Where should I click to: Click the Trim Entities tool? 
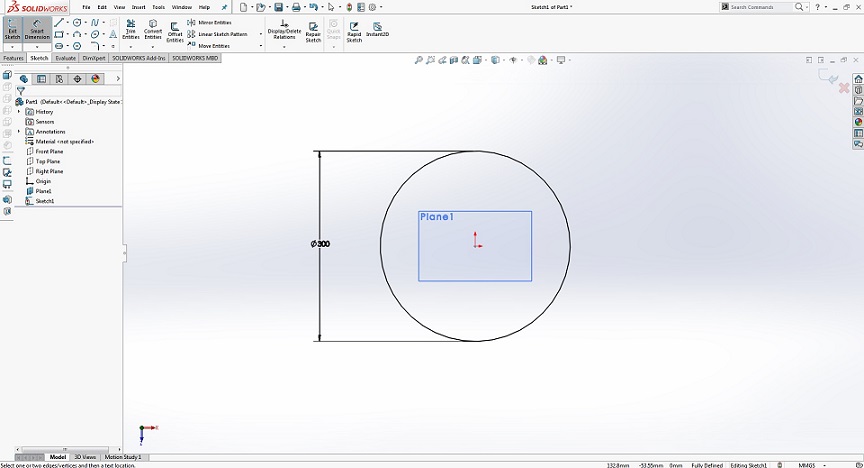[x=131, y=29]
